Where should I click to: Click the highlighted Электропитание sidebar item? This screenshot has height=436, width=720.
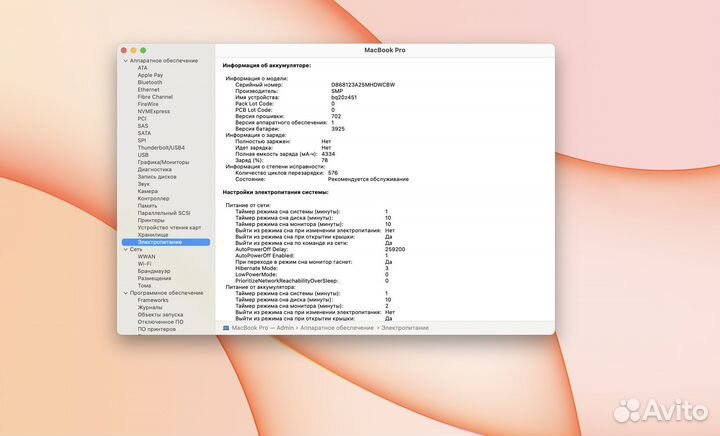coord(166,242)
